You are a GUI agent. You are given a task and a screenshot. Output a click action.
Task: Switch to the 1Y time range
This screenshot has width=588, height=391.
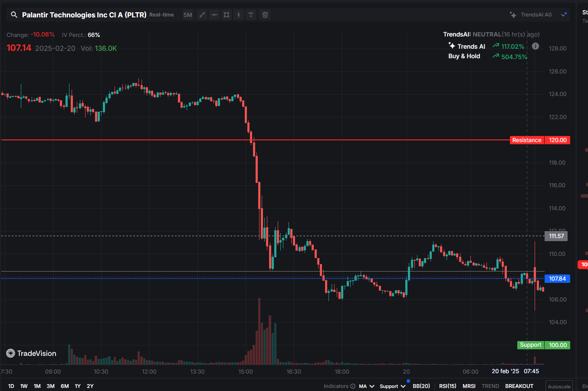point(78,386)
